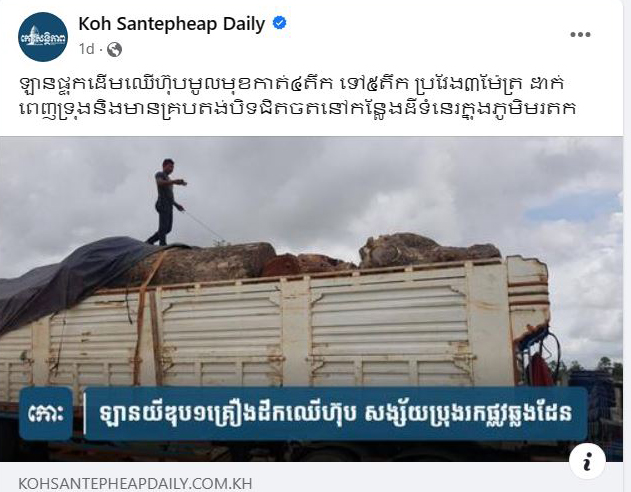Open the Koh Santepheap Daily page name
The height and width of the screenshot is (492, 631).
pos(172,24)
